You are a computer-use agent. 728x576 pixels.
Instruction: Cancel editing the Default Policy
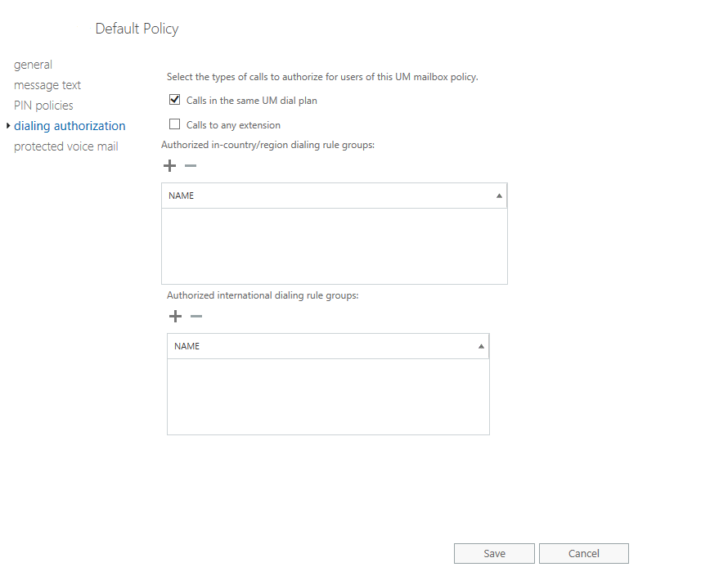(x=583, y=554)
